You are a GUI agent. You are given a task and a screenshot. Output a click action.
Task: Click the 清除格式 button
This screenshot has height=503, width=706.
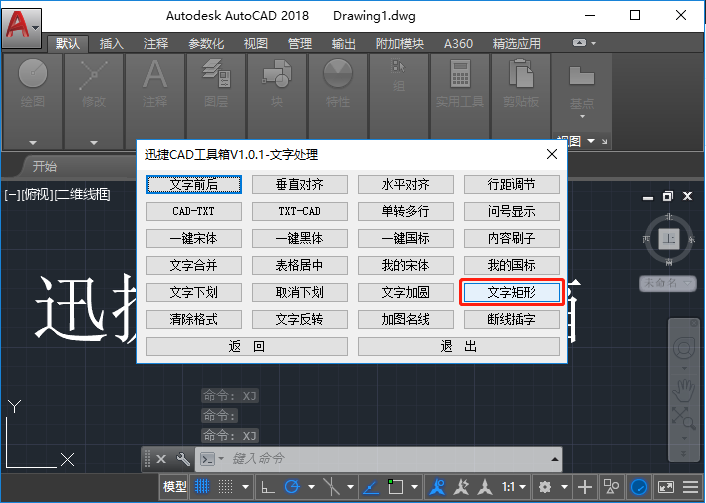coord(194,320)
